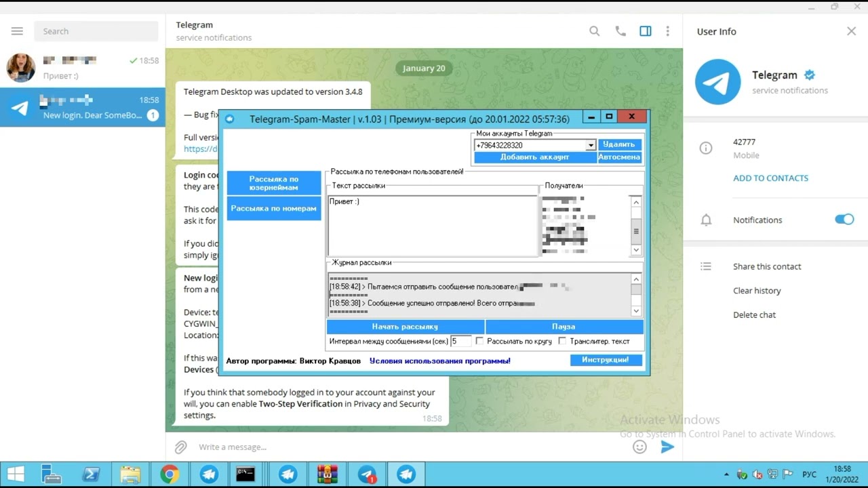Minimize the Telegram-Spam-Master window
The image size is (868, 488).
coord(591,117)
